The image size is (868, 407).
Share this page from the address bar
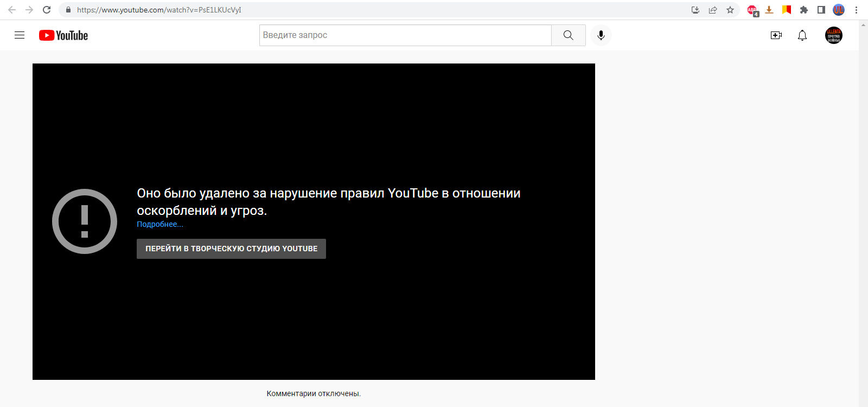click(x=713, y=10)
